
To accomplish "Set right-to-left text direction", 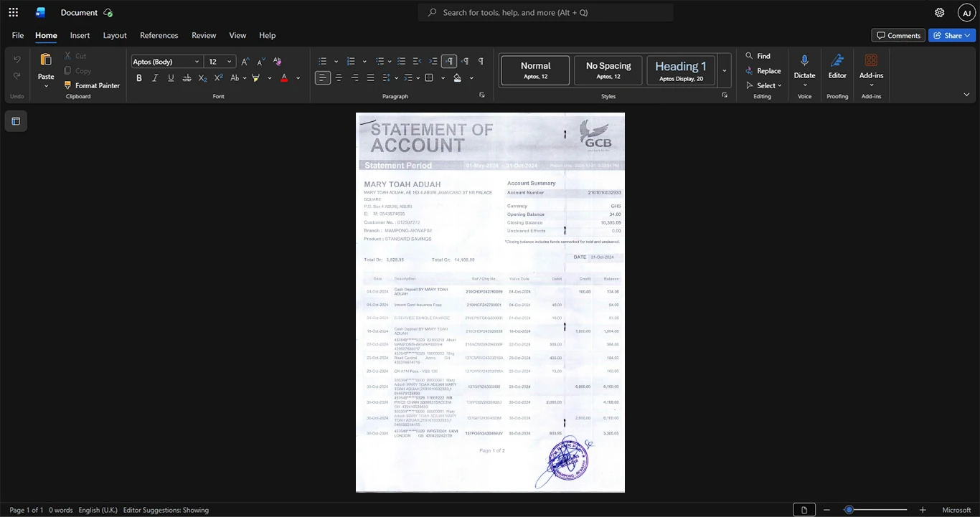I will tap(465, 62).
